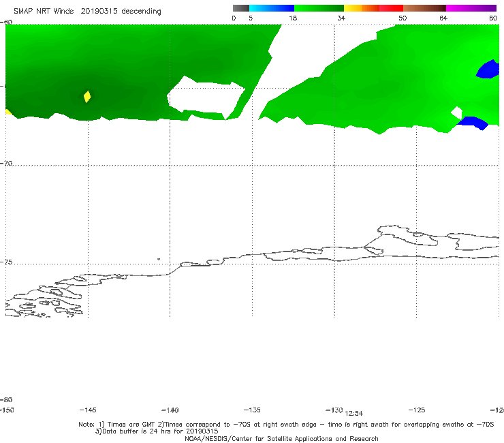Click the lower blue low-wind patch near -122
Screen dimensions: 504x443
pos(473,123)
